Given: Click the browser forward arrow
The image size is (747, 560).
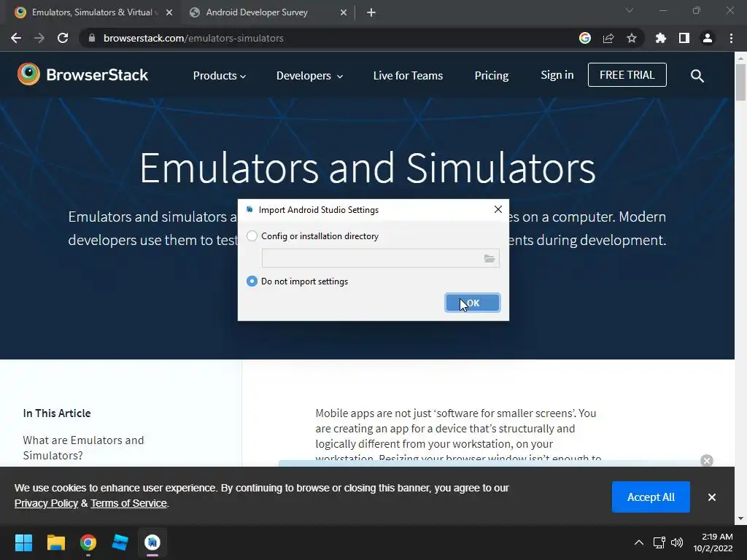Looking at the screenshot, I should (x=39, y=38).
